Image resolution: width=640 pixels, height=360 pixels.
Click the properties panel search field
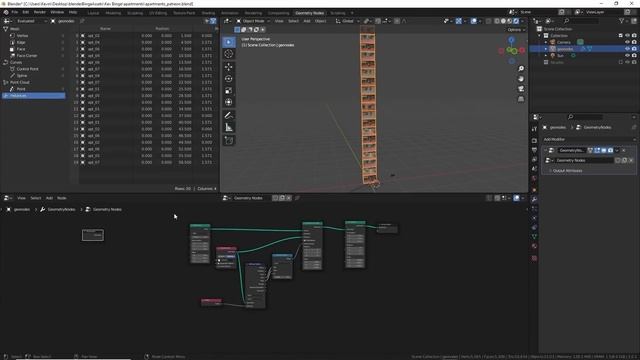[x=584, y=117]
